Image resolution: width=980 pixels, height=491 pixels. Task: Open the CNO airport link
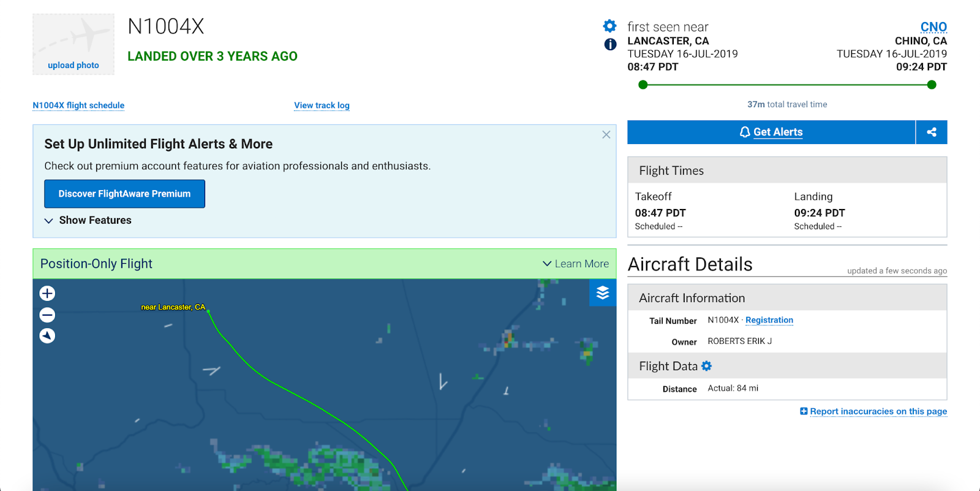click(933, 27)
